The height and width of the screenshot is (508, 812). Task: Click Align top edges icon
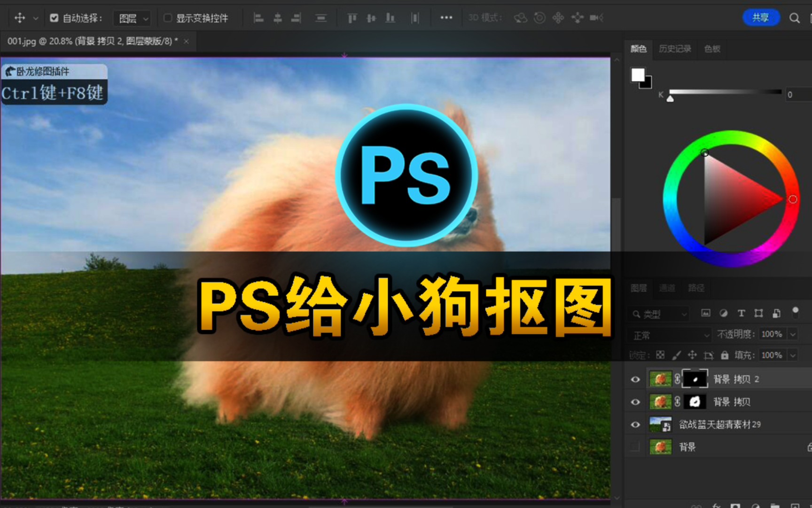tap(352, 18)
